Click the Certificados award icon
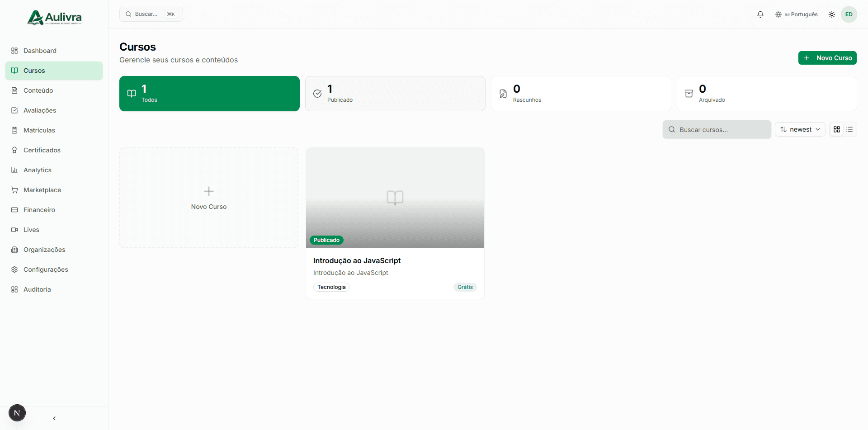Viewport: 868px width, 430px height. (14, 150)
